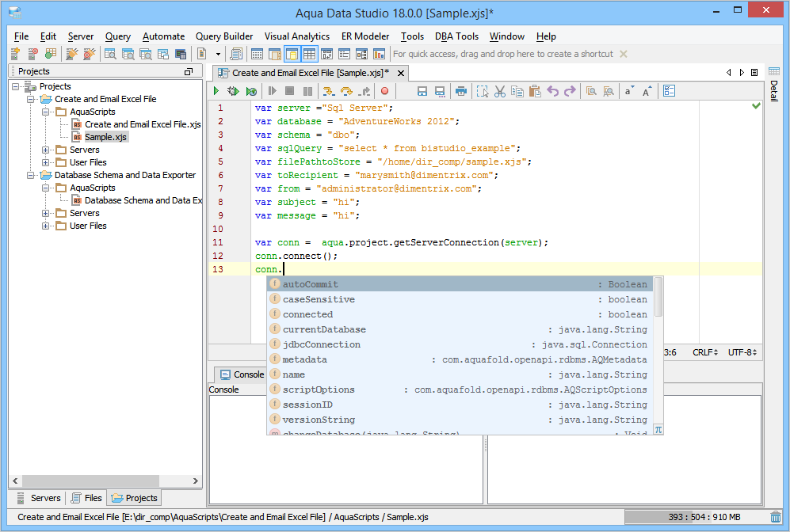790x532 pixels.
Task: Collapse the root Projects node
Action: tap(16, 86)
